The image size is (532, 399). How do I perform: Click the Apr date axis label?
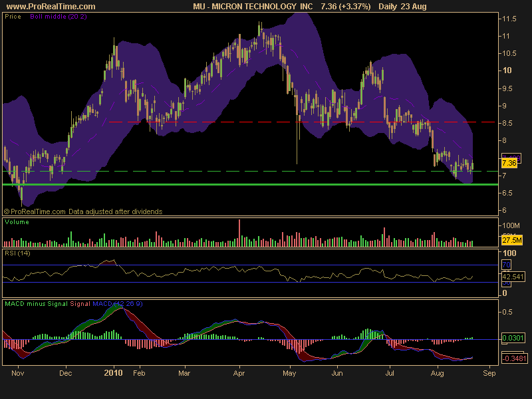tap(239, 373)
